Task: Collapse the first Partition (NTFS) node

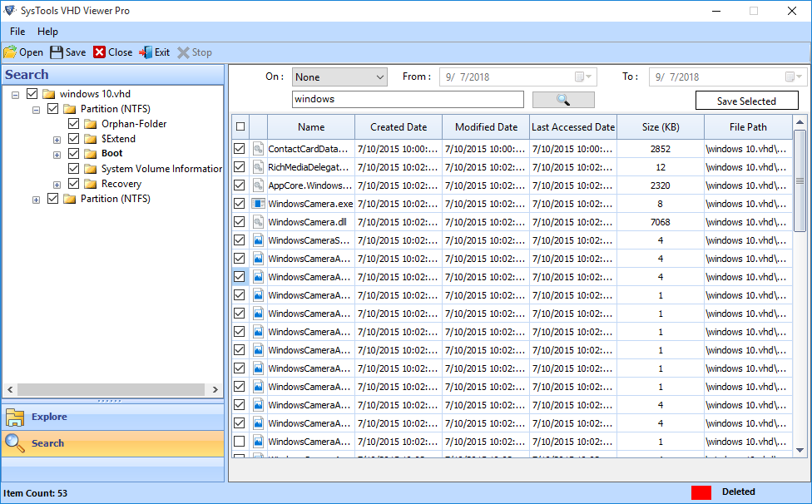Action: (x=37, y=110)
